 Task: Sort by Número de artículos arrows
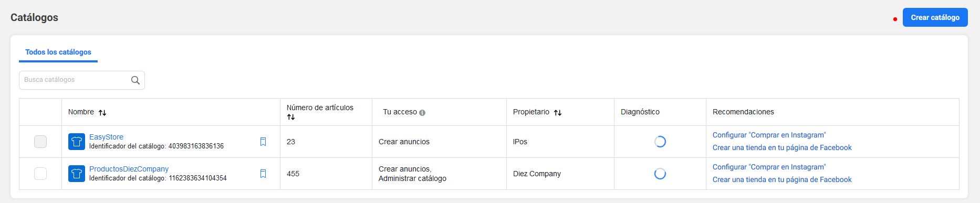click(291, 117)
